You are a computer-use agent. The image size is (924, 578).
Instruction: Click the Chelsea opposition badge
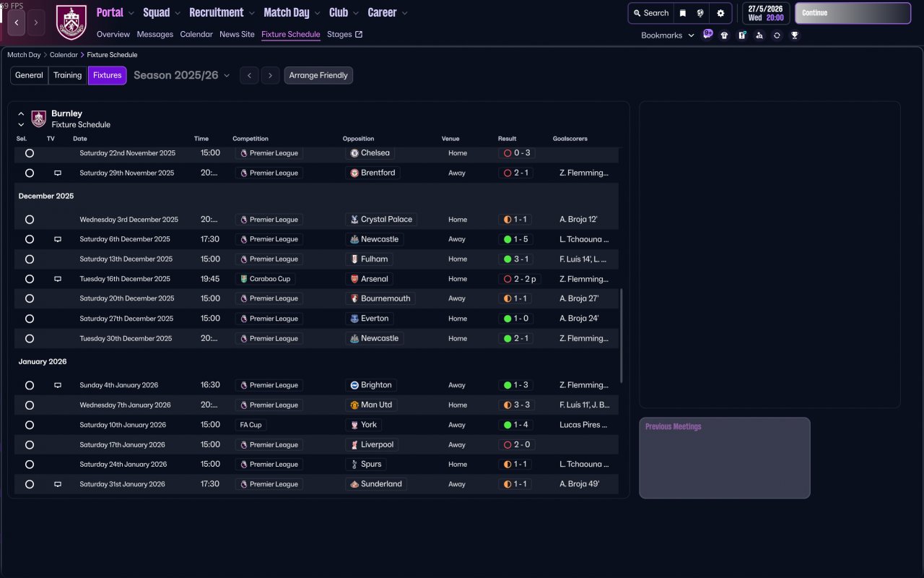[x=354, y=153]
